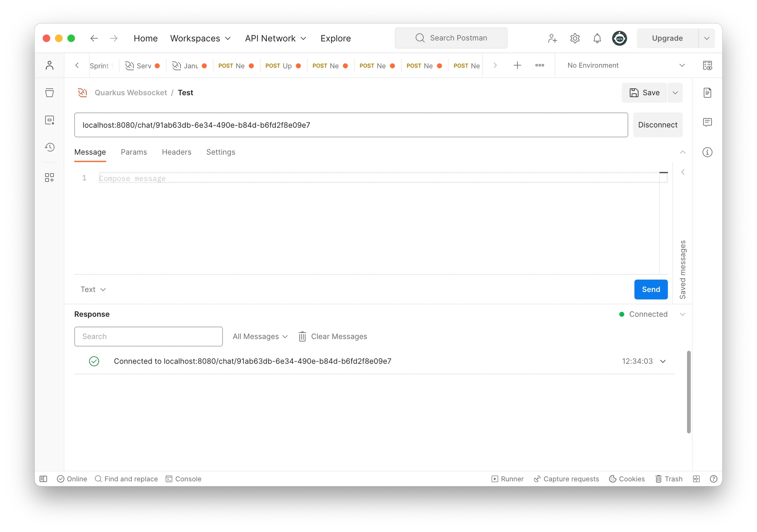Open the notifications bell
The image size is (757, 532).
597,38
